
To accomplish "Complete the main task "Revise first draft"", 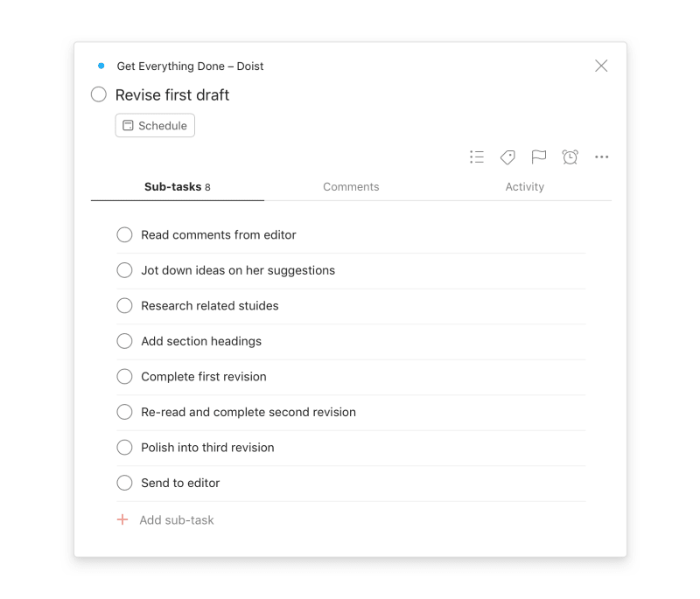I will click(98, 94).
